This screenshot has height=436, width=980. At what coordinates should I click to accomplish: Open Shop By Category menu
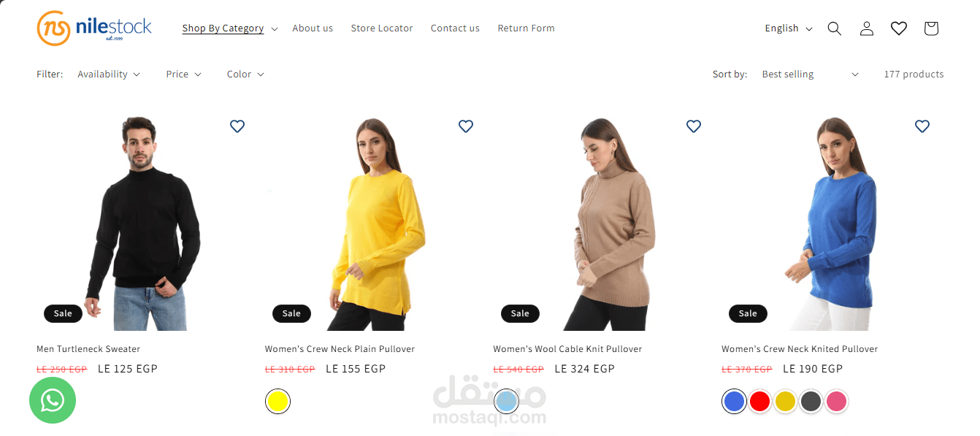click(x=229, y=28)
